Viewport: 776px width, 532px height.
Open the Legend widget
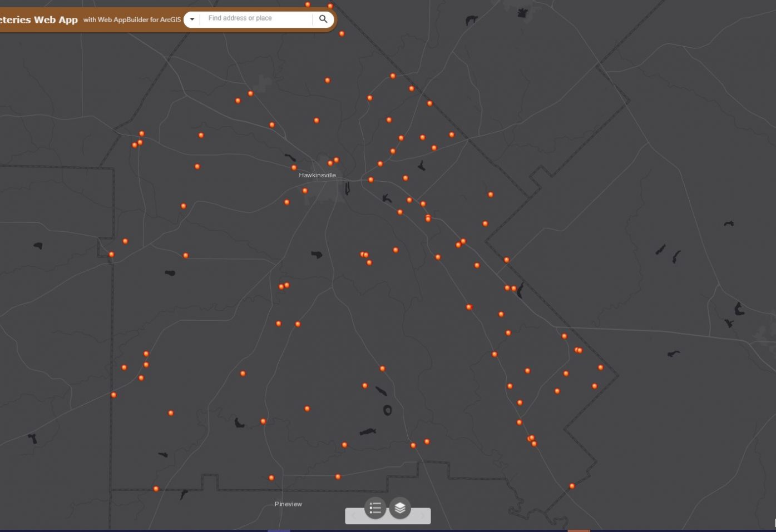[375, 508]
